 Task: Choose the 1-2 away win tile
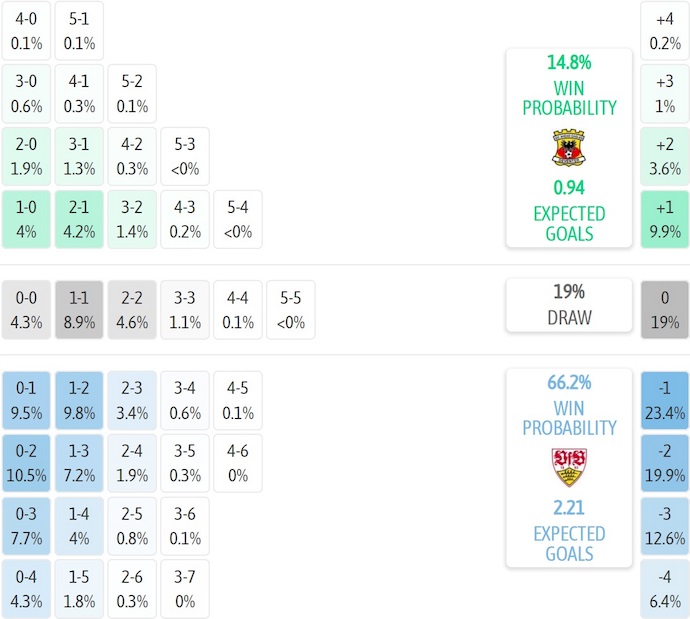[79, 400]
